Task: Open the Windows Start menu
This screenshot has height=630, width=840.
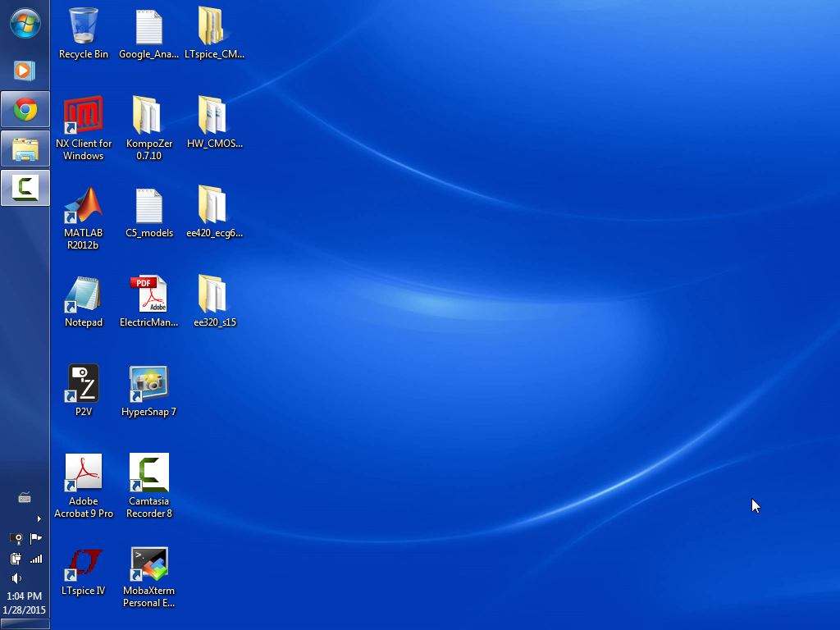Action: point(25,23)
